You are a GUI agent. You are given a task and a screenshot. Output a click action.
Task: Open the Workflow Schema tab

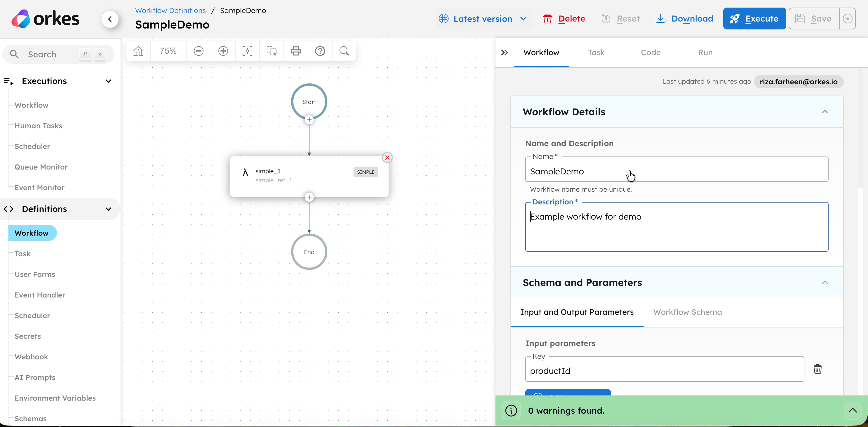[x=688, y=312]
